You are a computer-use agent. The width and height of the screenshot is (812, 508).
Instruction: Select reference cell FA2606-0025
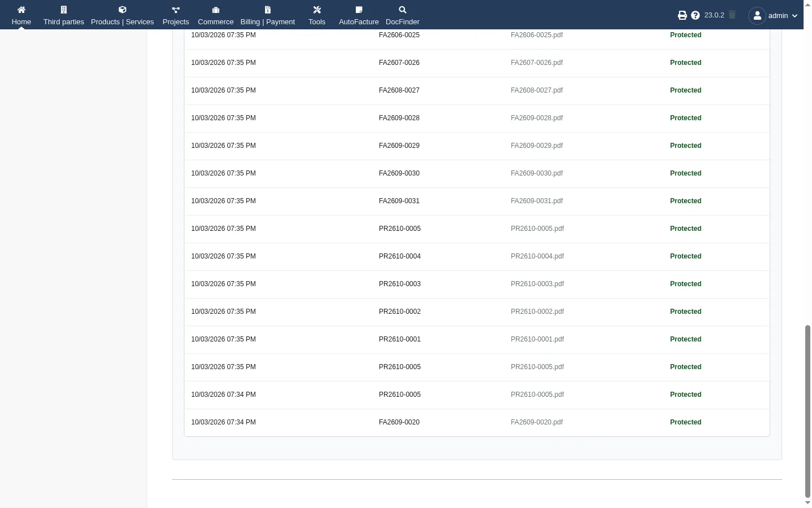click(399, 35)
